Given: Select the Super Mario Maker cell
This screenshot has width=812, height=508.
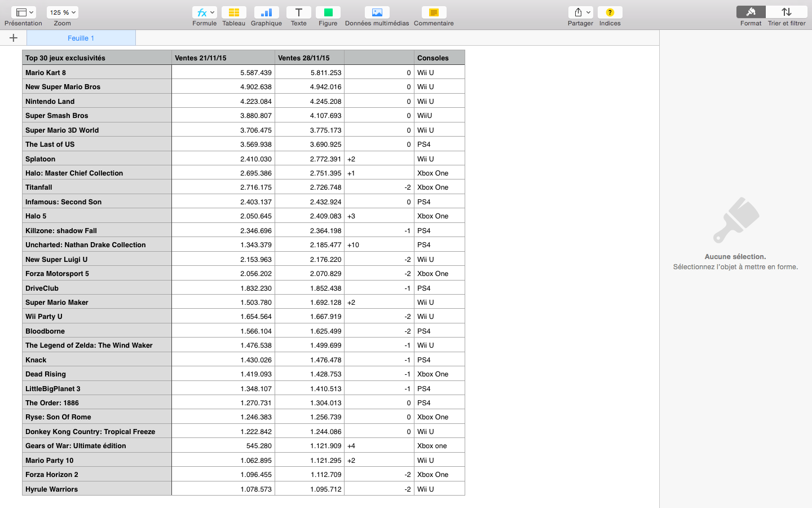Looking at the screenshot, I should tap(97, 303).
